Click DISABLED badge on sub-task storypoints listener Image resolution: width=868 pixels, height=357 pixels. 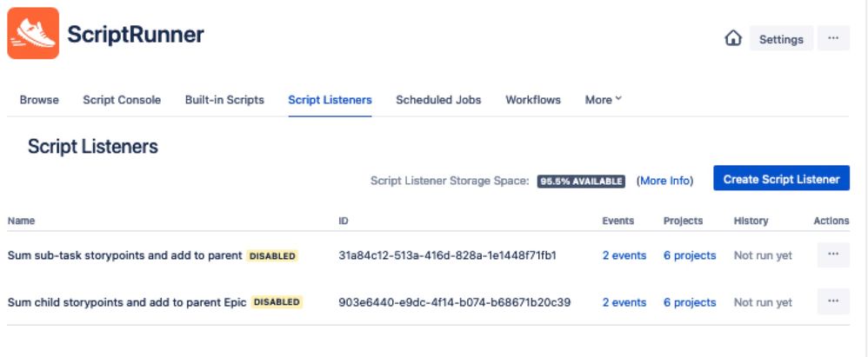coord(272,256)
